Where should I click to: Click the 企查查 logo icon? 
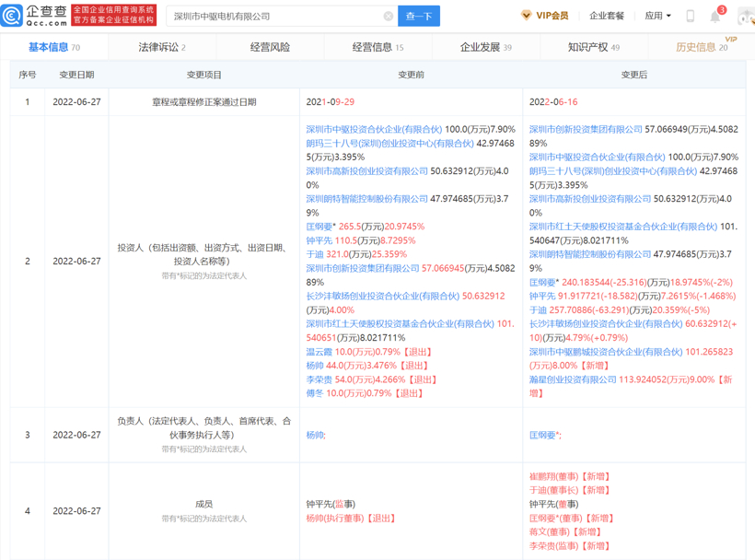[13, 16]
